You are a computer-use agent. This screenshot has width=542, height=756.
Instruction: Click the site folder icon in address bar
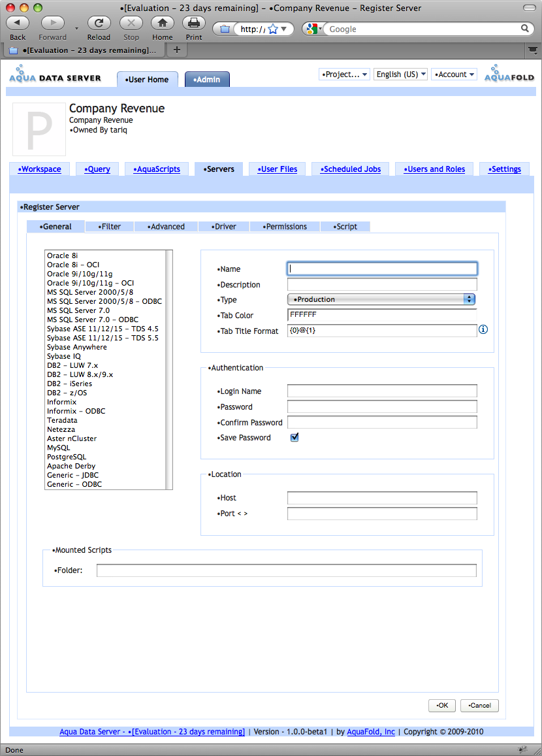pos(225,29)
